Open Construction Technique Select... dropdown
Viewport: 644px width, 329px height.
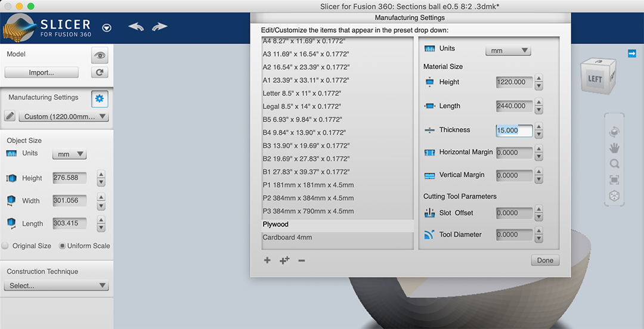(x=56, y=285)
